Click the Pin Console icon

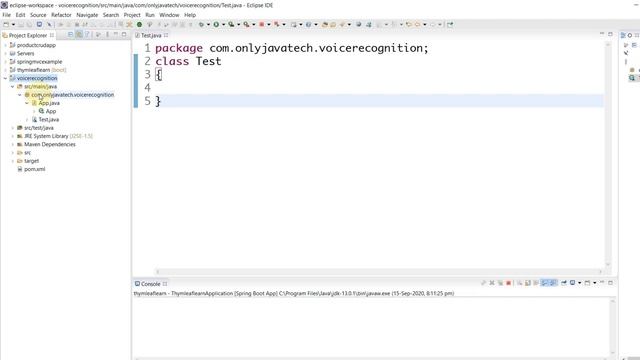(564, 283)
